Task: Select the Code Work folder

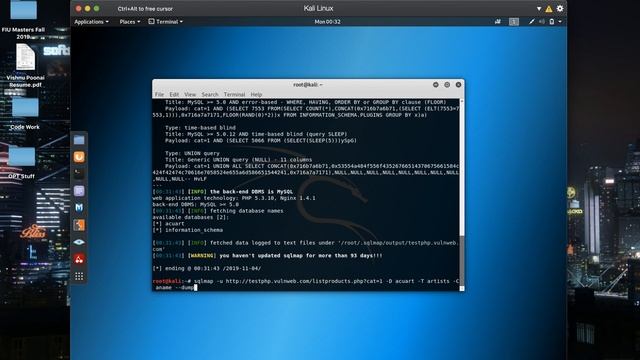Action: click(x=25, y=113)
